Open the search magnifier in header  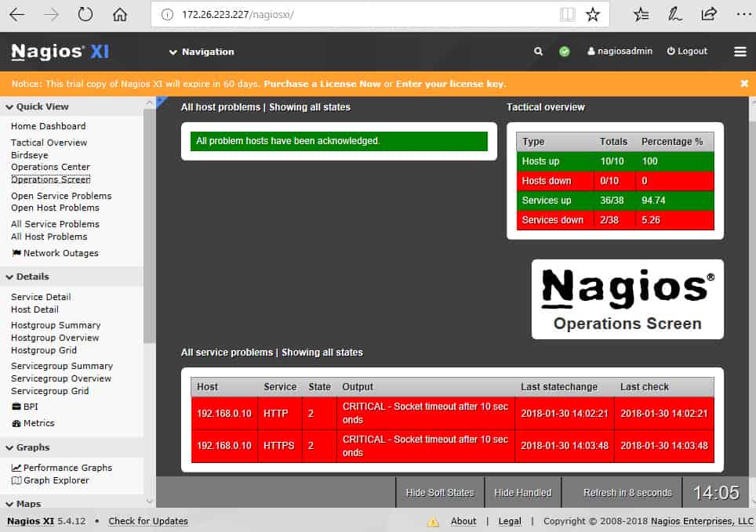pyautogui.click(x=538, y=51)
